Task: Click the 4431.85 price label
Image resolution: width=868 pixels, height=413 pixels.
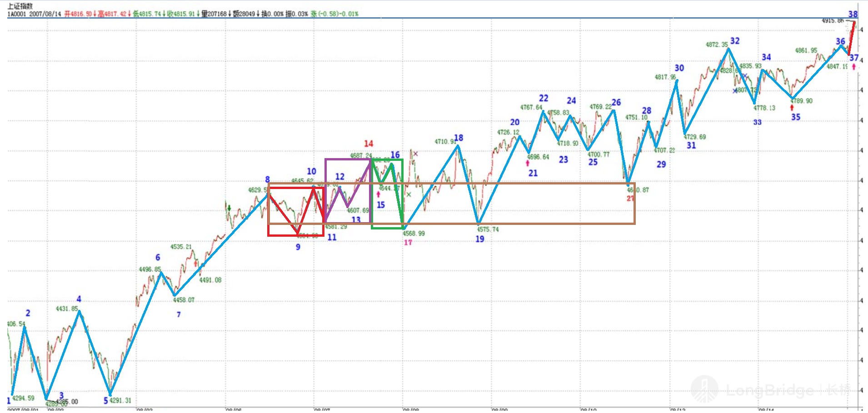Action: coord(67,309)
